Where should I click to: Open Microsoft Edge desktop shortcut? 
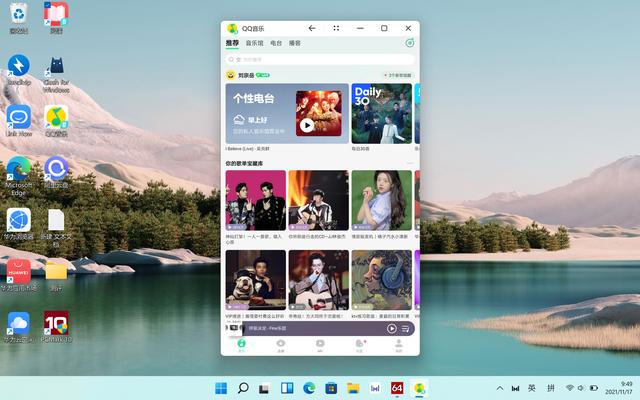tap(18, 176)
